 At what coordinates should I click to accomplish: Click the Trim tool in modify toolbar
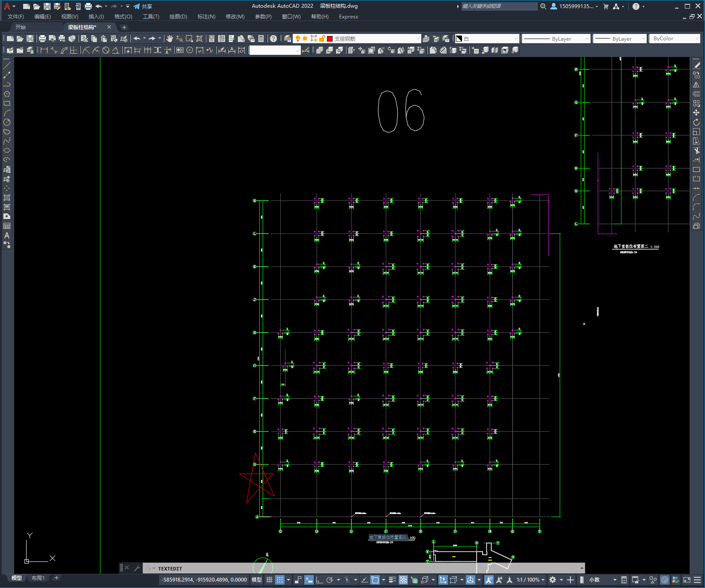(x=696, y=150)
